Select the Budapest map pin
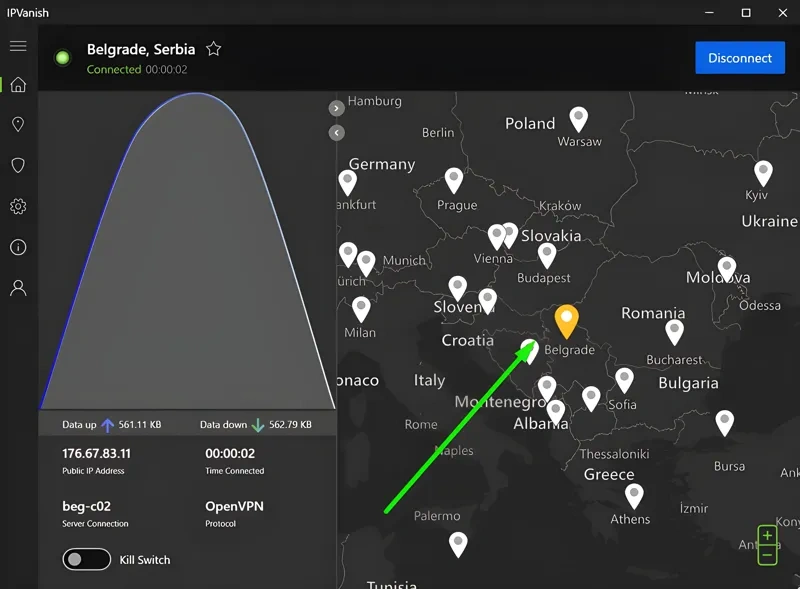The image size is (800, 589). point(547,255)
